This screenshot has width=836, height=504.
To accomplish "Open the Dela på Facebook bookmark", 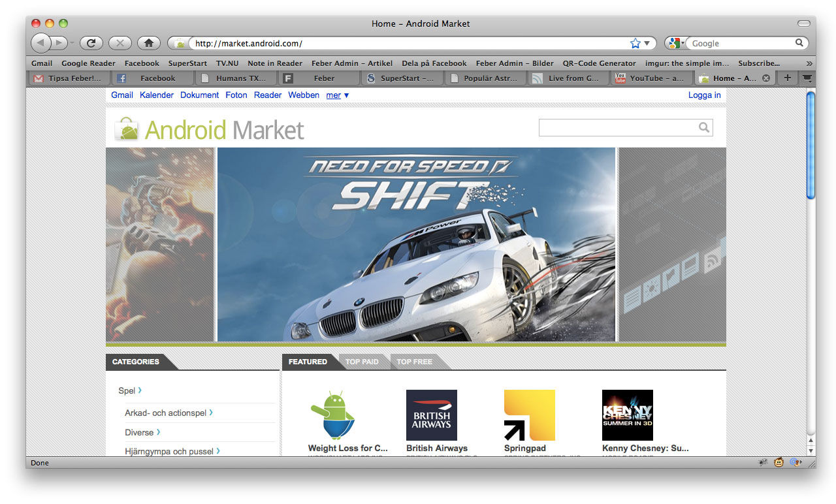I will point(434,63).
